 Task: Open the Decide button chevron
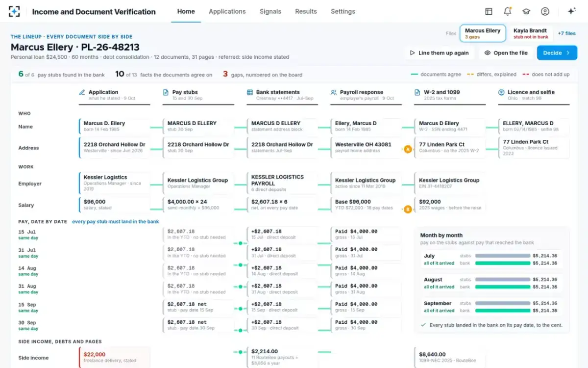(568, 53)
